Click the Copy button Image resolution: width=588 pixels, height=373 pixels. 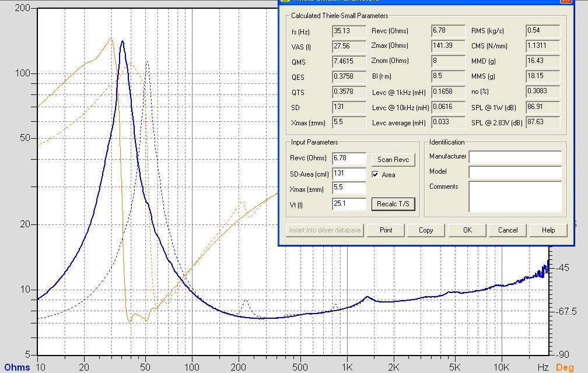426,230
